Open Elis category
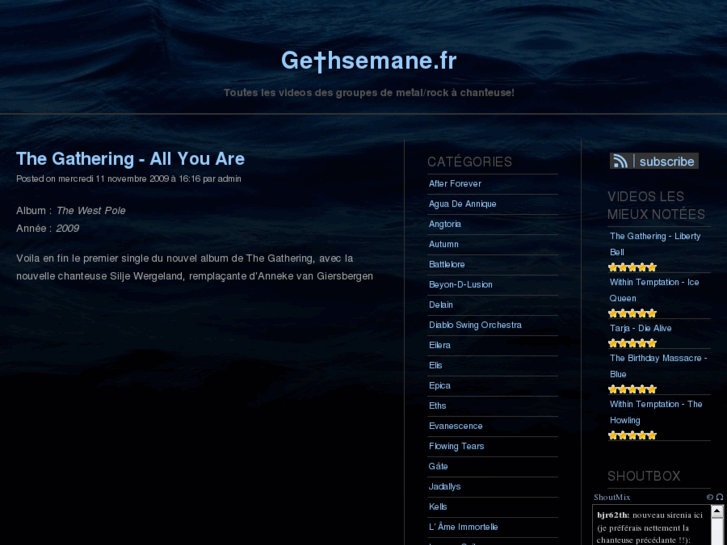Screen dimensions: 727x545 435,365
